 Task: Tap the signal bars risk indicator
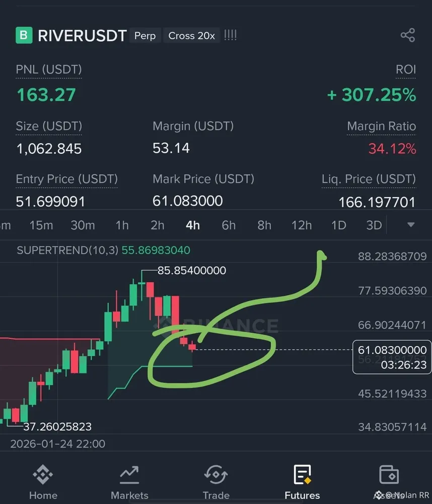(x=230, y=35)
